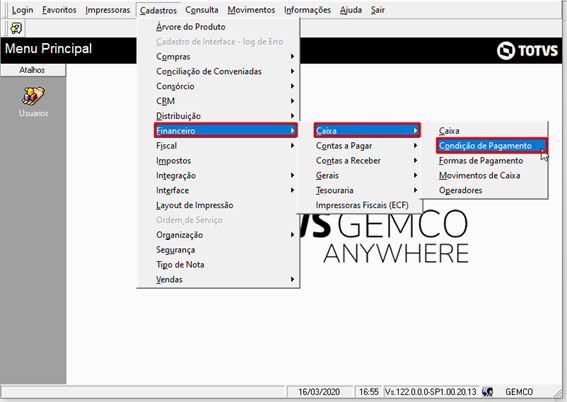This screenshot has width=567, height=402.
Task: Click Sair in the menu bar
Action: [x=378, y=10]
